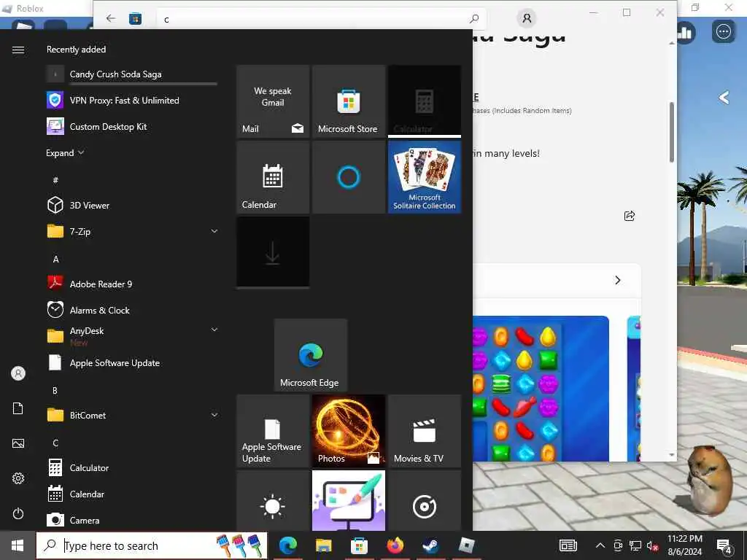This screenshot has height=560, width=747.
Task: Open the notification center
Action: (724, 547)
